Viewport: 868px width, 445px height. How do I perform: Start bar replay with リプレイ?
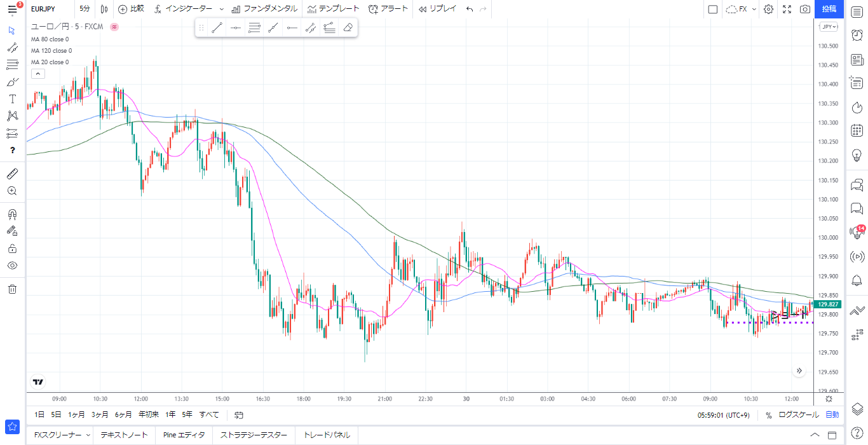[x=437, y=9]
